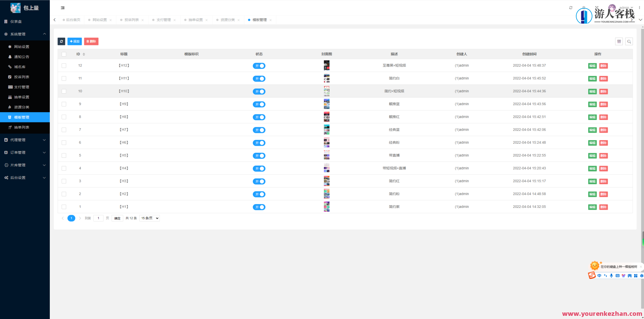The image size is (644, 319).
Task: Click the dark refresh icon button above table
Action: click(61, 41)
